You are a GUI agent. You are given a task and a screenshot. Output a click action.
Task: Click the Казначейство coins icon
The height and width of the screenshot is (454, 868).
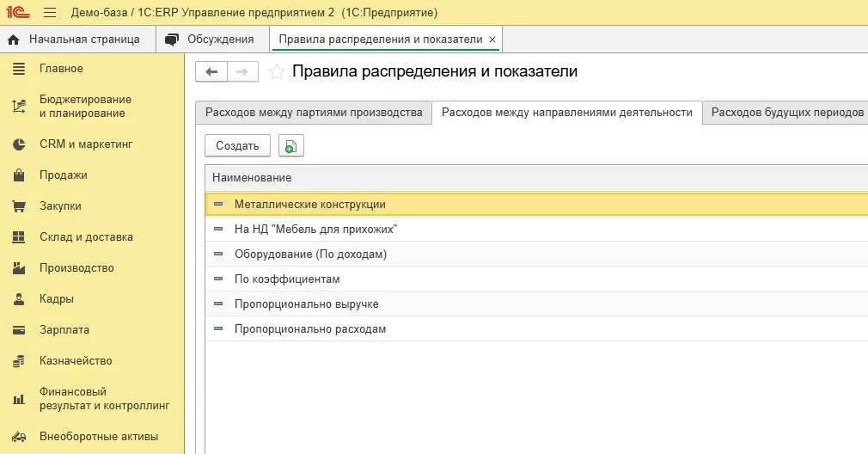19,361
